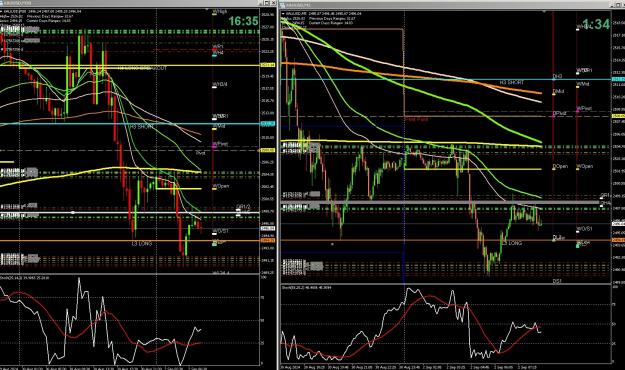Viewport: 625px width, 370px height.
Task: Click the 1:34 candle timer on right chart
Action: click(596, 24)
